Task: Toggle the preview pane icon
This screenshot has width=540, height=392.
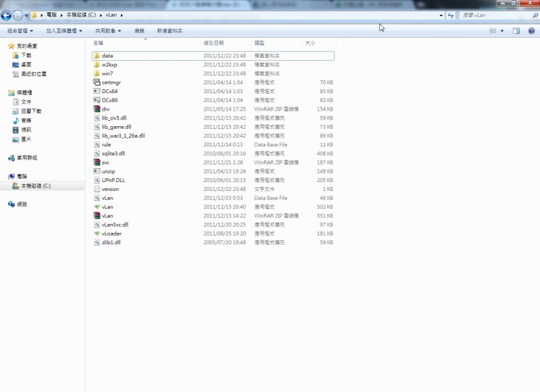Action: click(516, 31)
